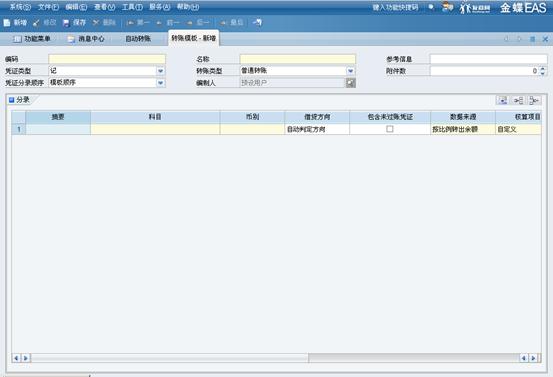The width and height of the screenshot is (553, 377).
Task: Switch to the 自动转账 tab
Action: coord(138,39)
